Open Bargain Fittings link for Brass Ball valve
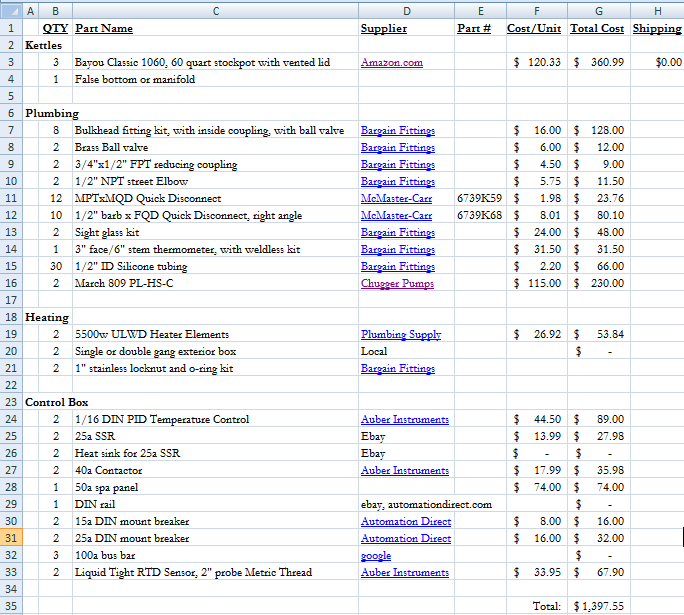Screen dimensions: 684x615 [398, 147]
